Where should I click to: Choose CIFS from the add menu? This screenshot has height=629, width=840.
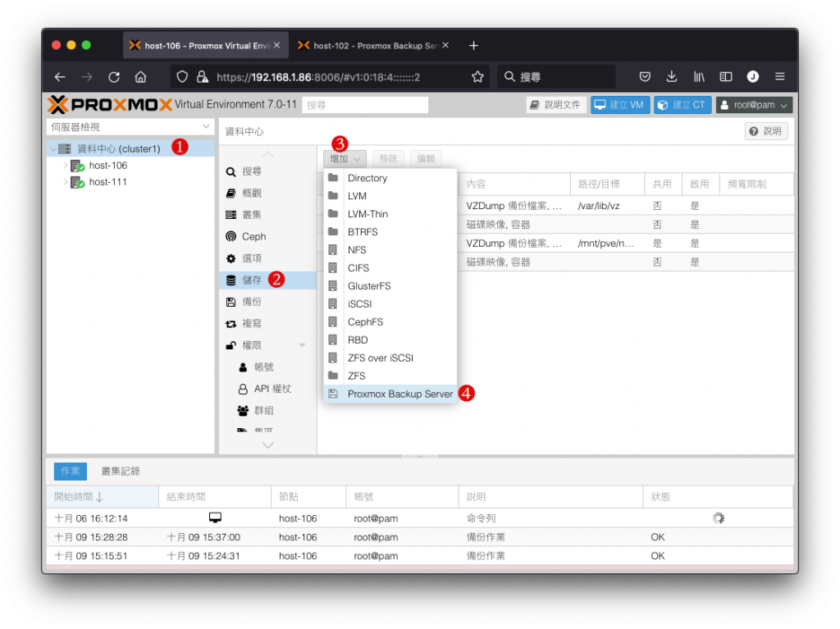390,268
